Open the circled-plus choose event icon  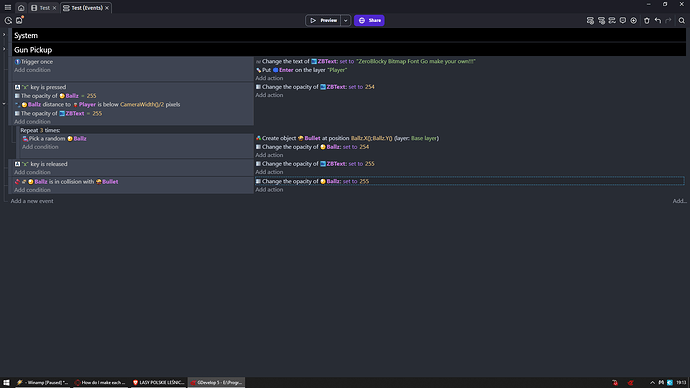pyautogui.click(x=634, y=20)
